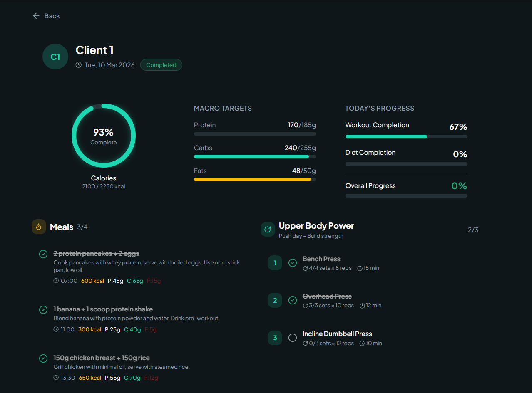The width and height of the screenshot is (532, 393).
Task: Click the 93% calorie progress ring
Action: click(x=104, y=136)
